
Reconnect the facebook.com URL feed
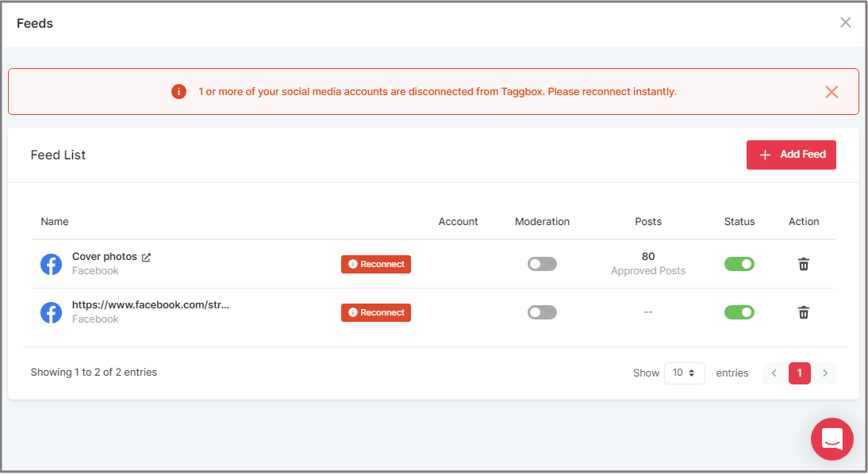point(376,312)
